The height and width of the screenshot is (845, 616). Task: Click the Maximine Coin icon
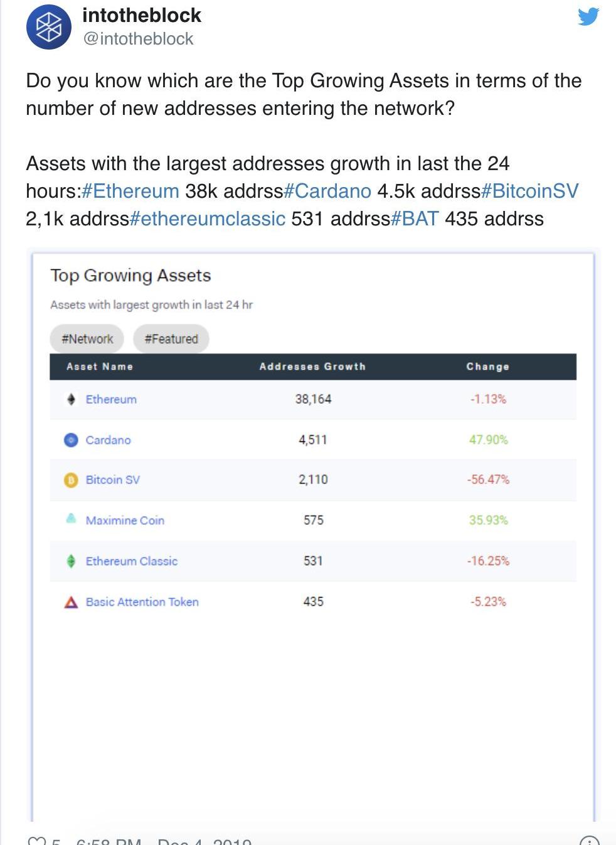coord(72,519)
